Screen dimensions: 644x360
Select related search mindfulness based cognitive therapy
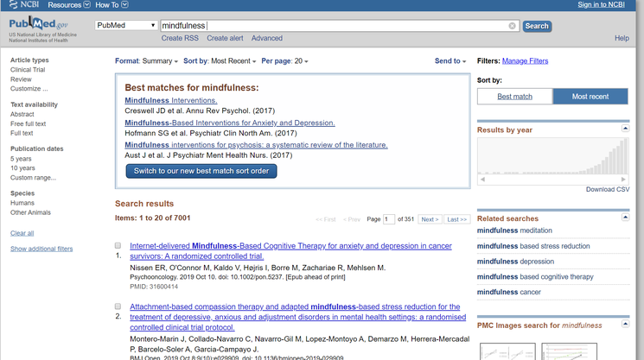(x=535, y=277)
